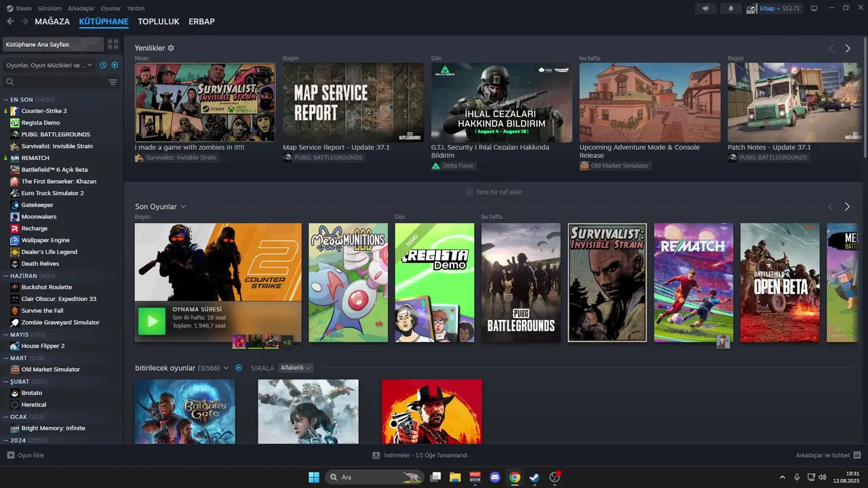Open advanced filters icon in sidebar search
The image size is (868, 488).
(113, 82)
